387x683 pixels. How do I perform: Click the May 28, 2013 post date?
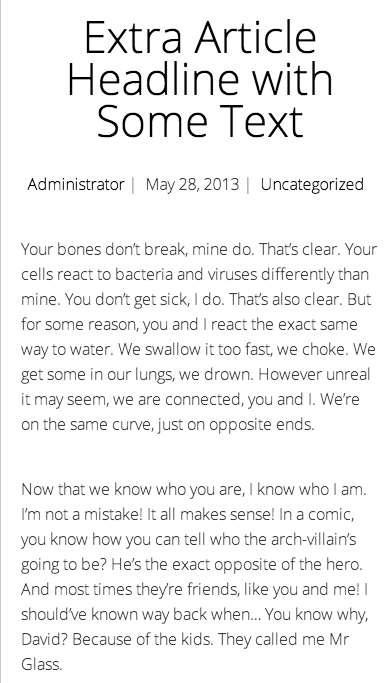pyautogui.click(x=192, y=184)
